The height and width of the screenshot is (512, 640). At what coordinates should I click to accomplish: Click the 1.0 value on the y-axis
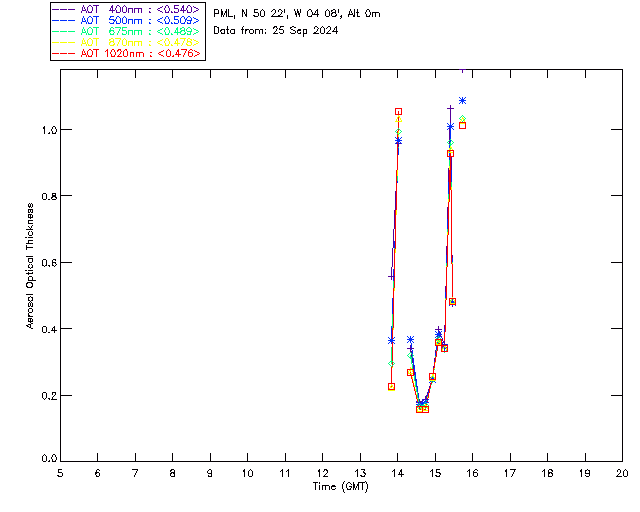click(49, 130)
